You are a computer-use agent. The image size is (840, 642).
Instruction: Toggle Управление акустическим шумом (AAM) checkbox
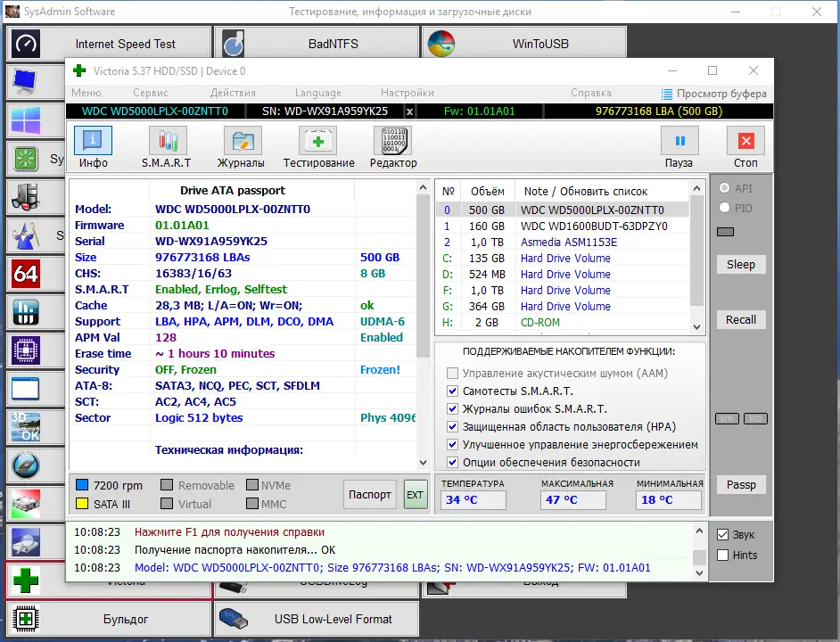point(452,373)
